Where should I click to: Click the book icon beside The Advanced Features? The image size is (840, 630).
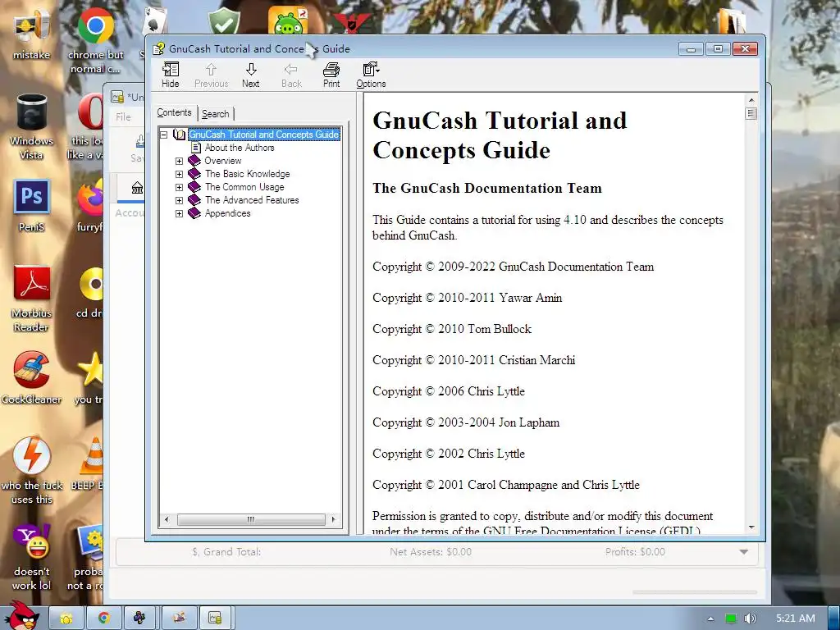point(194,200)
